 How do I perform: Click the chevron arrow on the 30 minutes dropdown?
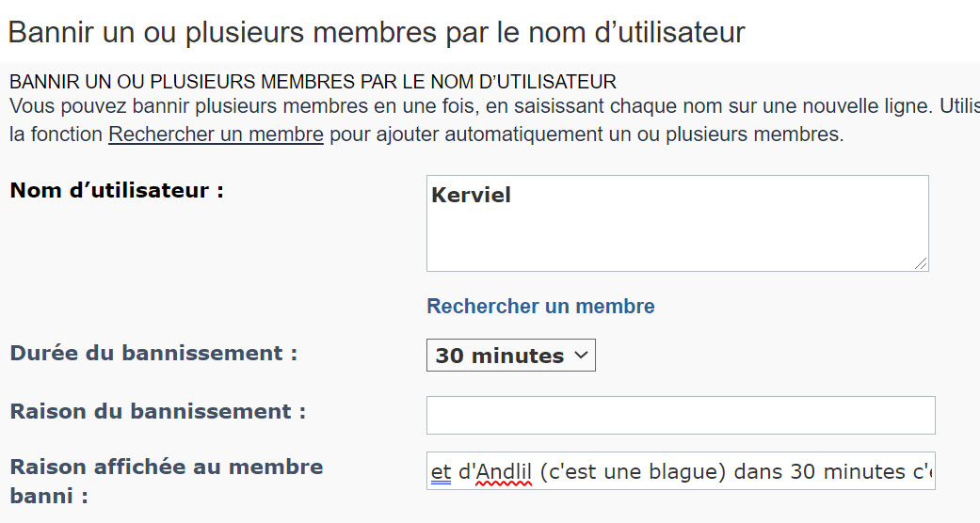(x=581, y=356)
